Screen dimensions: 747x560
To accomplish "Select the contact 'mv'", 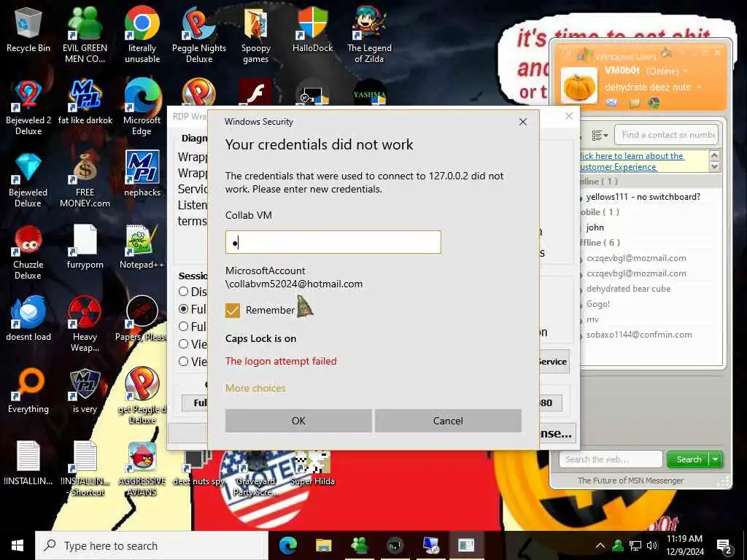I will click(x=592, y=319).
